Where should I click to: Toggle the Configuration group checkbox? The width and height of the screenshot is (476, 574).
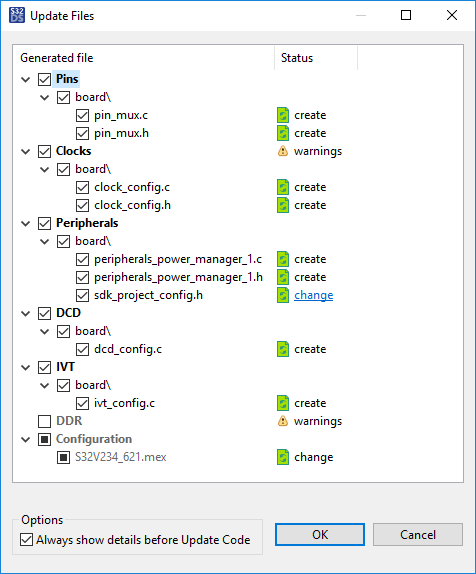click(44, 439)
